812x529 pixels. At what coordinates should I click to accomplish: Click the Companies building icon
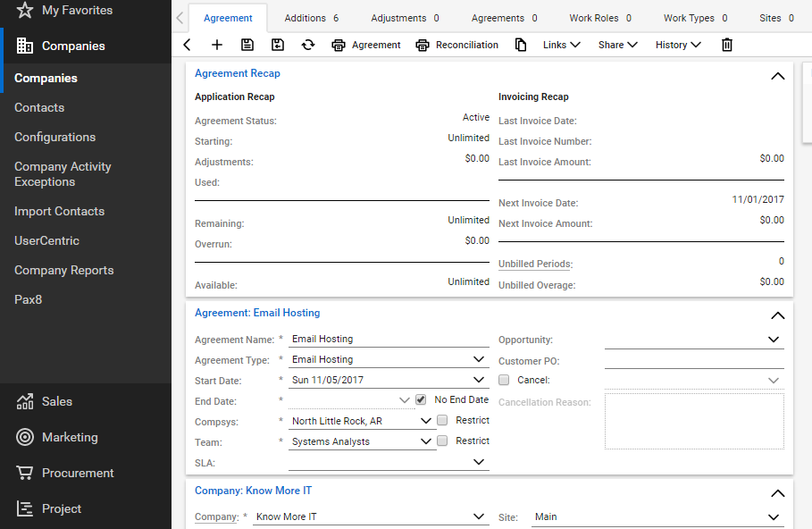[25, 46]
